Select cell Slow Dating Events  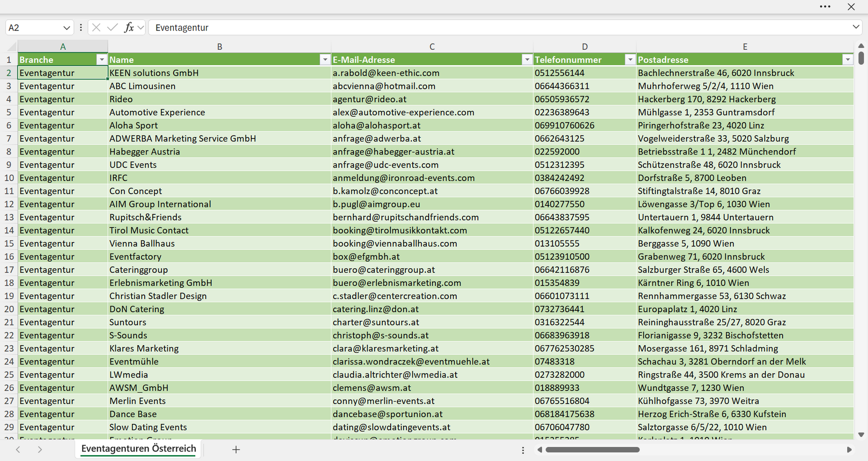219,427
